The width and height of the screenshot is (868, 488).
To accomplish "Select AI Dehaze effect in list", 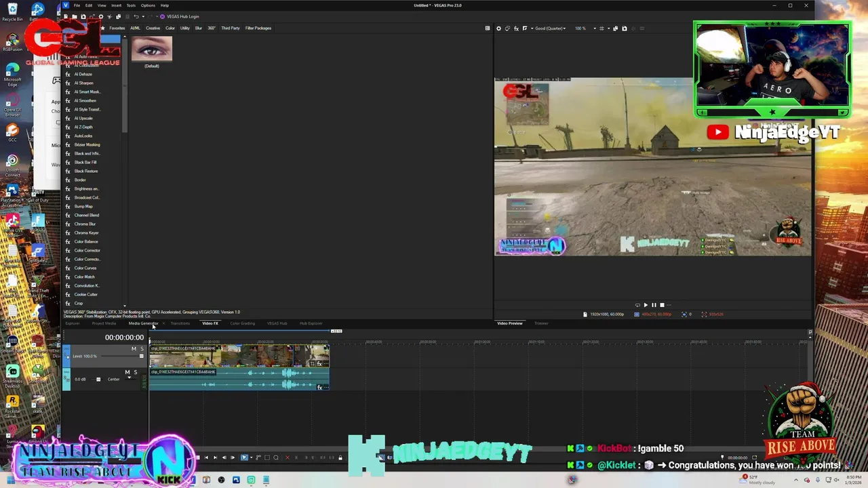I will coord(83,75).
